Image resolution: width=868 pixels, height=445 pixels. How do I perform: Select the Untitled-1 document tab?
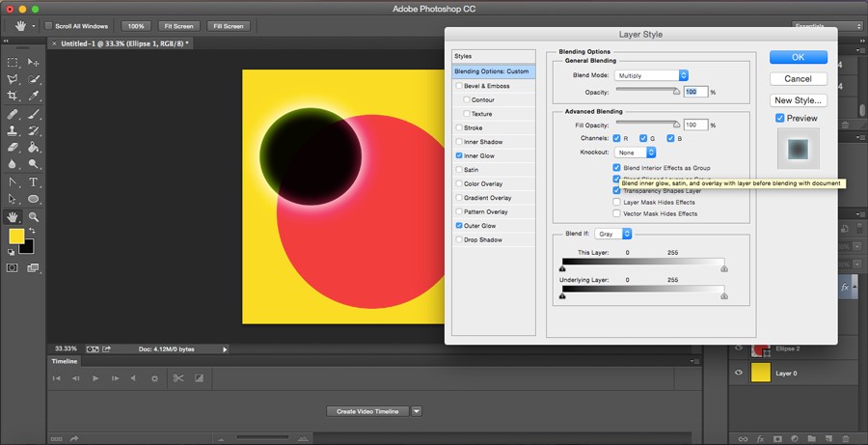pyautogui.click(x=121, y=43)
